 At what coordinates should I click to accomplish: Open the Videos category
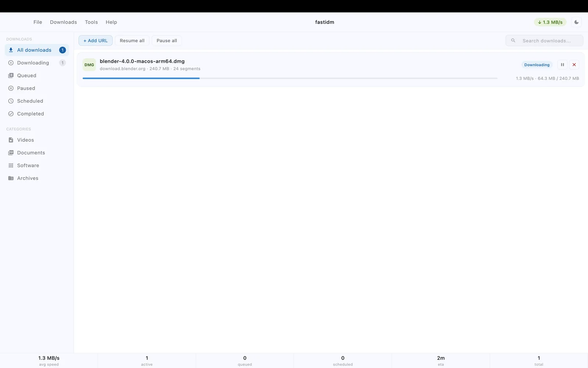(37, 140)
